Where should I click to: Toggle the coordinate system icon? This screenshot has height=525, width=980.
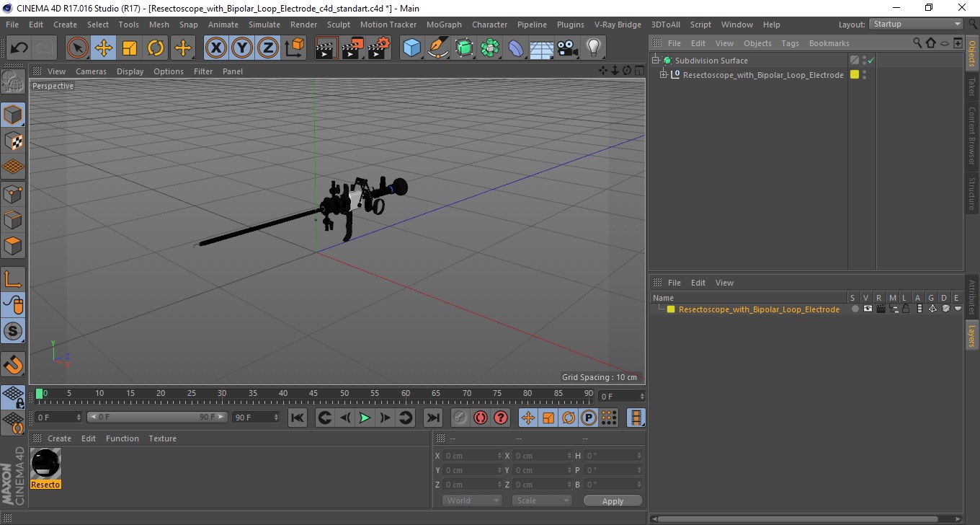[x=294, y=48]
